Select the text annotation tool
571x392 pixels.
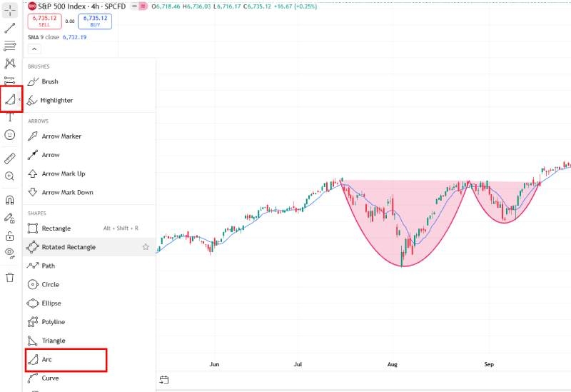click(10, 117)
